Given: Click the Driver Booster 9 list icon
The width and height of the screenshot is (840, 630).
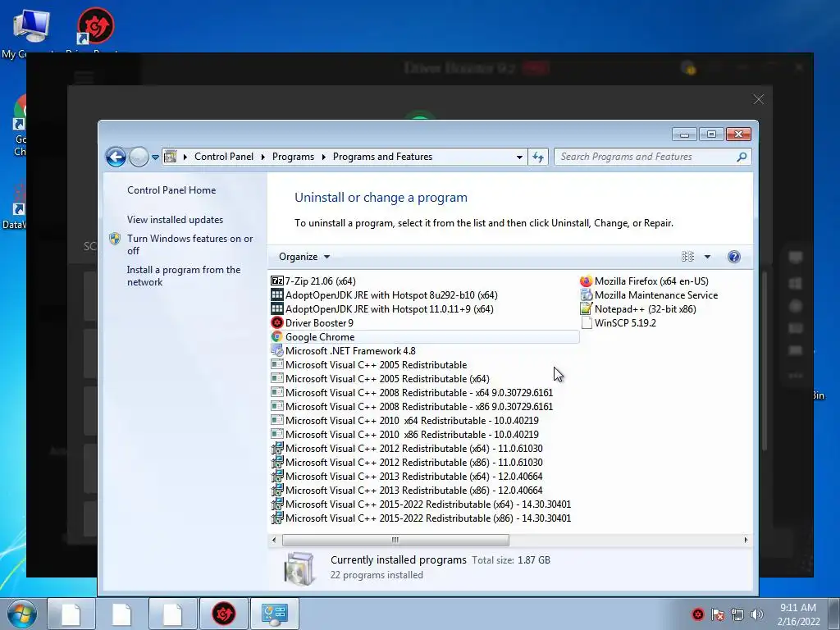Looking at the screenshot, I should pos(277,322).
